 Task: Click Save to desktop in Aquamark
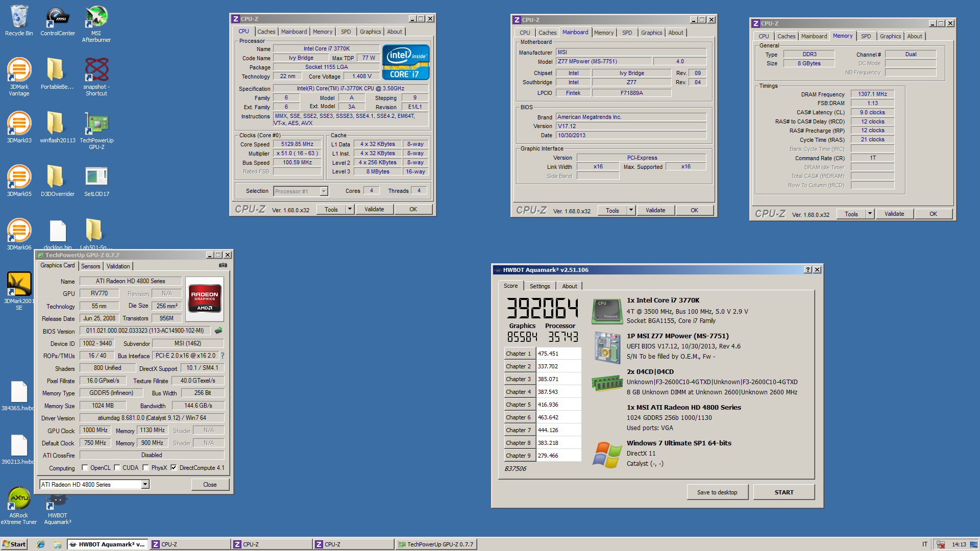(717, 492)
